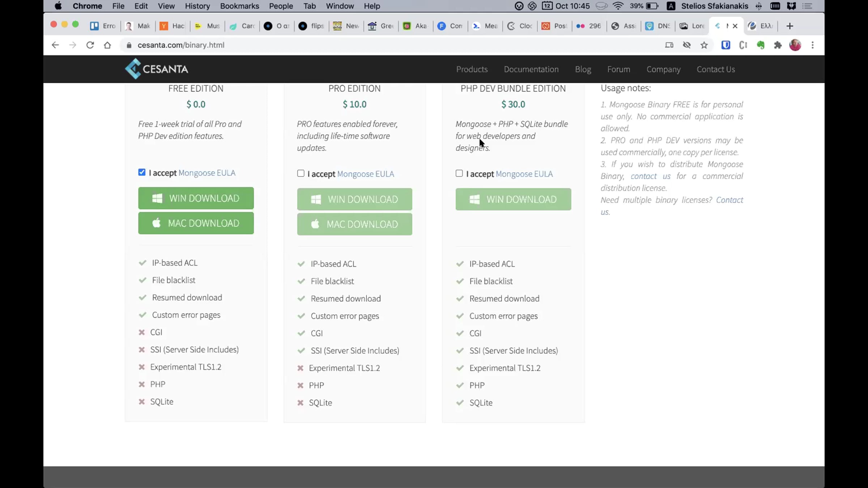The width and height of the screenshot is (868, 488).
Task: Open the Chrome application menu
Action: tap(88, 6)
